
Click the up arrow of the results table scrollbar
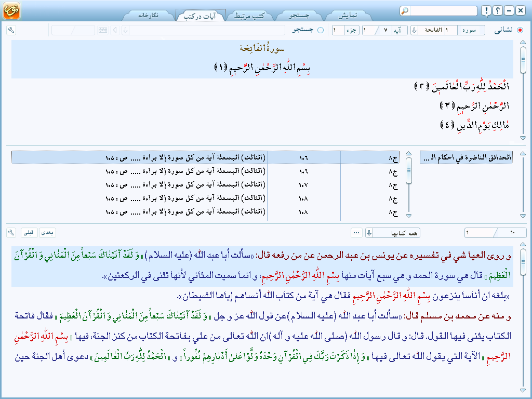click(408, 153)
